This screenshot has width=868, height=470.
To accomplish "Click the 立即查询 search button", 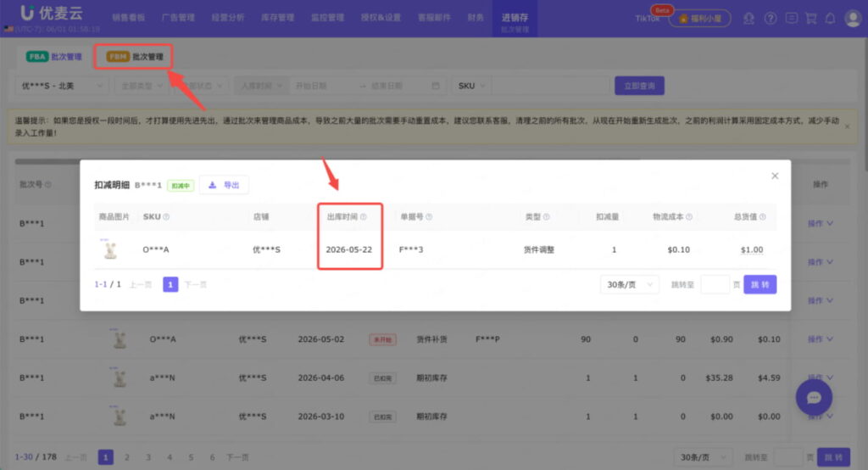I will point(639,86).
